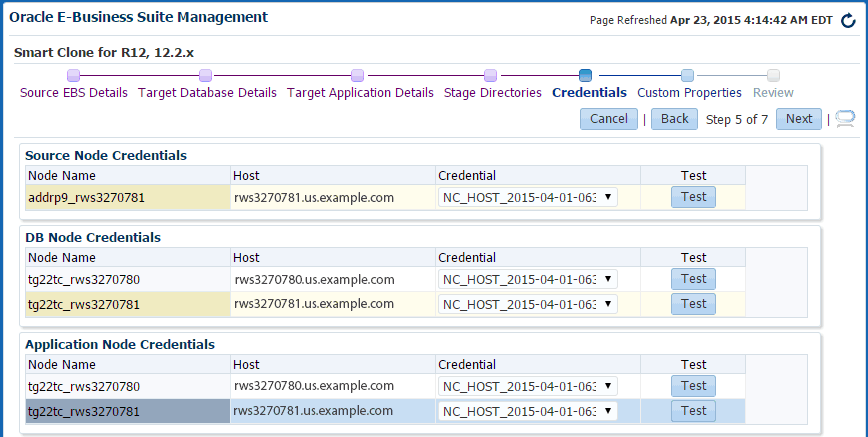868x437 pixels.
Task: Go to the Stage Directories step
Action: click(x=493, y=92)
